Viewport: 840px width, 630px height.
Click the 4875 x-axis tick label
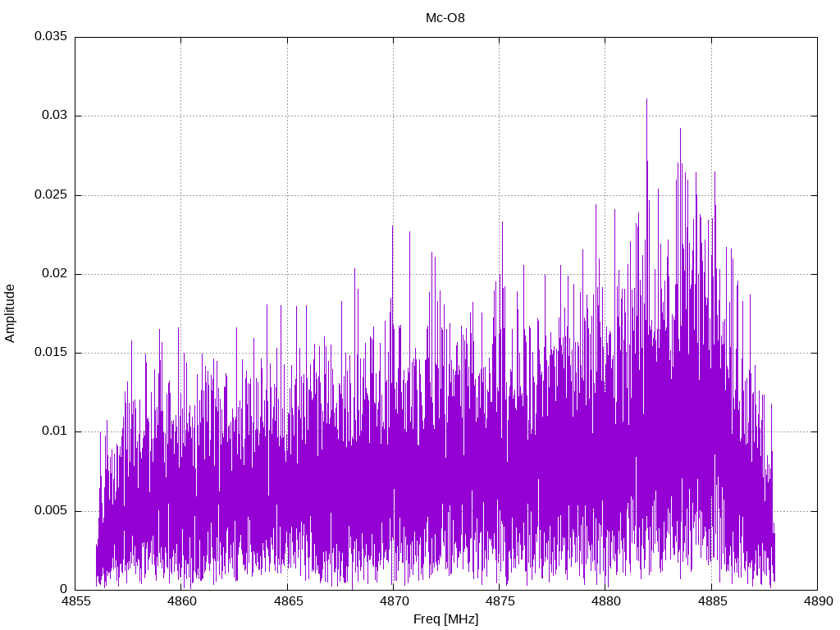click(x=499, y=602)
